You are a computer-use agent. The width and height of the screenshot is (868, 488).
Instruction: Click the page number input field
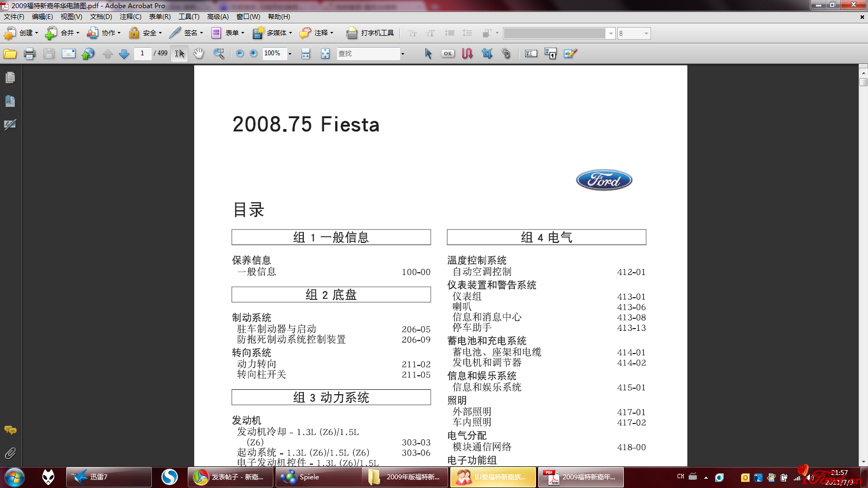pos(142,53)
